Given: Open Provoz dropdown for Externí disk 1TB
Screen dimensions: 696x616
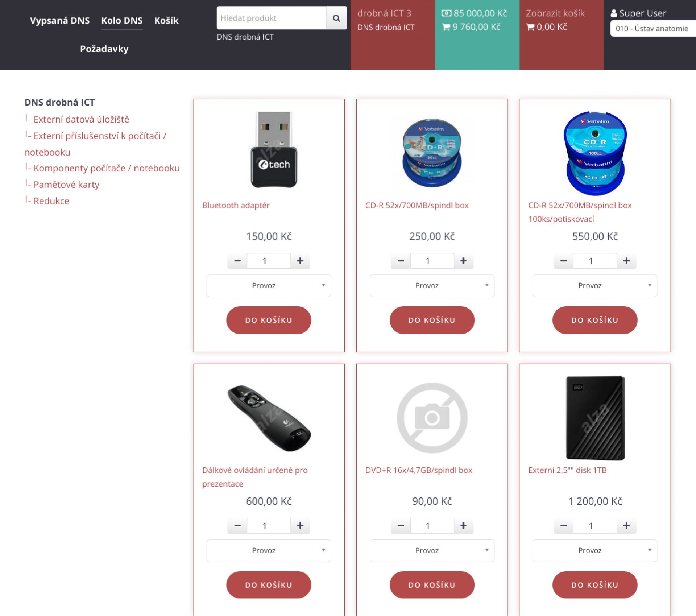Looking at the screenshot, I should click(x=594, y=550).
